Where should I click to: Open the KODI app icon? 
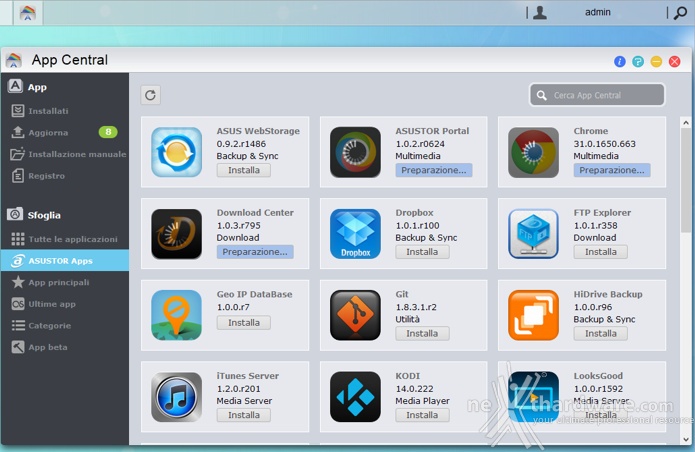coord(355,397)
